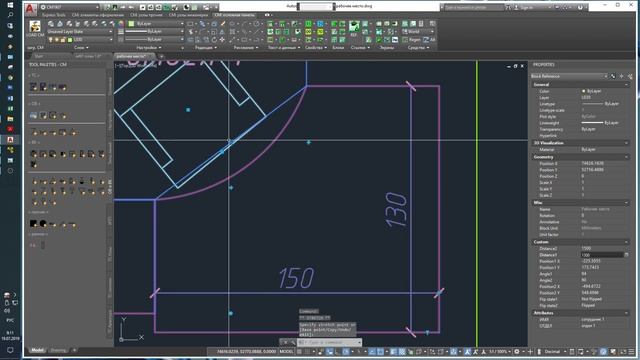
Task: Collapse the Custom section in Properties
Action: coord(627,242)
